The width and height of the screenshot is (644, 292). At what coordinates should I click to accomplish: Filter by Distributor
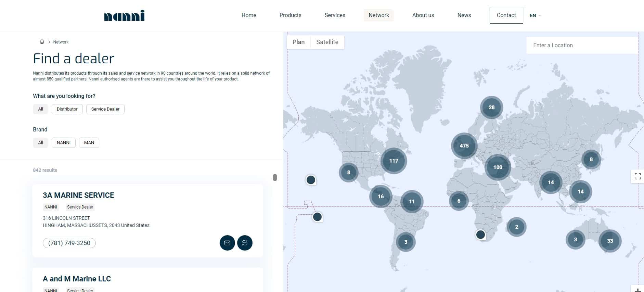tap(67, 109)
